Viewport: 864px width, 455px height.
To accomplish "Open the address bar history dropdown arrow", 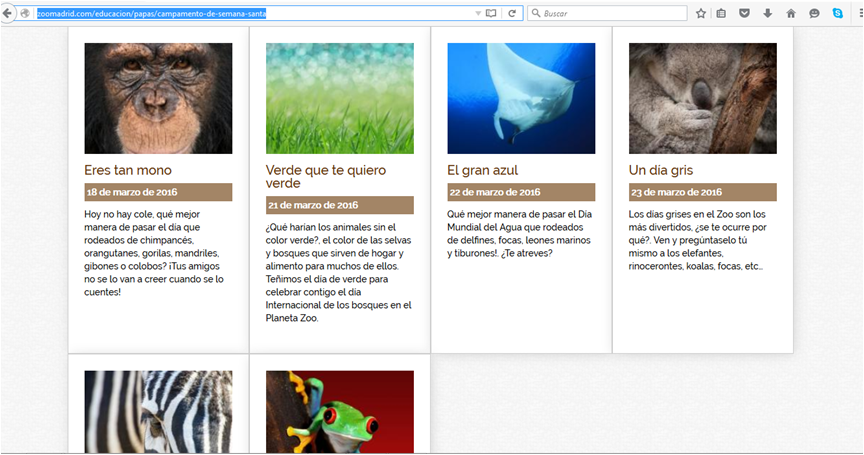I will [478, 13].
